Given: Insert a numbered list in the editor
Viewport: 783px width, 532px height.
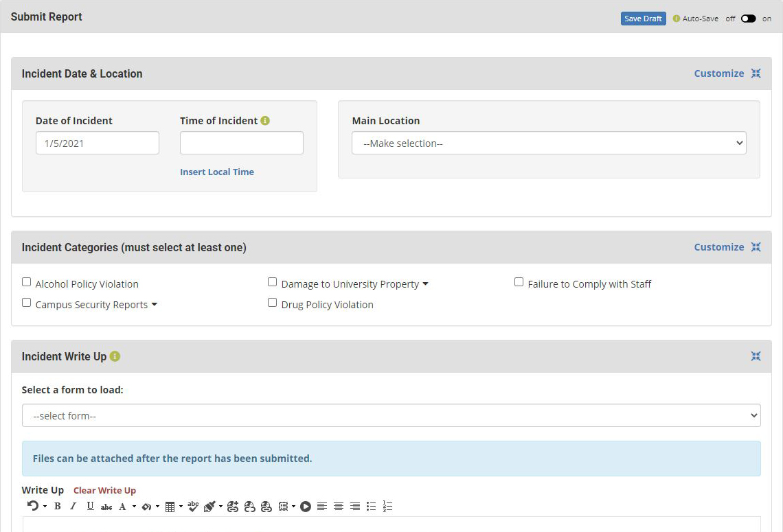Looking at the screenshot, I should (387, 506).
